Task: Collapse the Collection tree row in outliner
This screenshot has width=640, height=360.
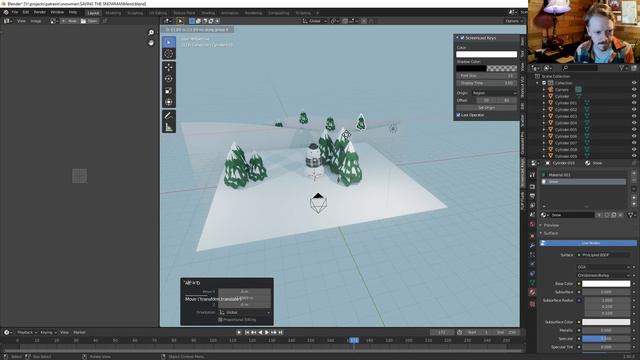Action: (537, 83)
